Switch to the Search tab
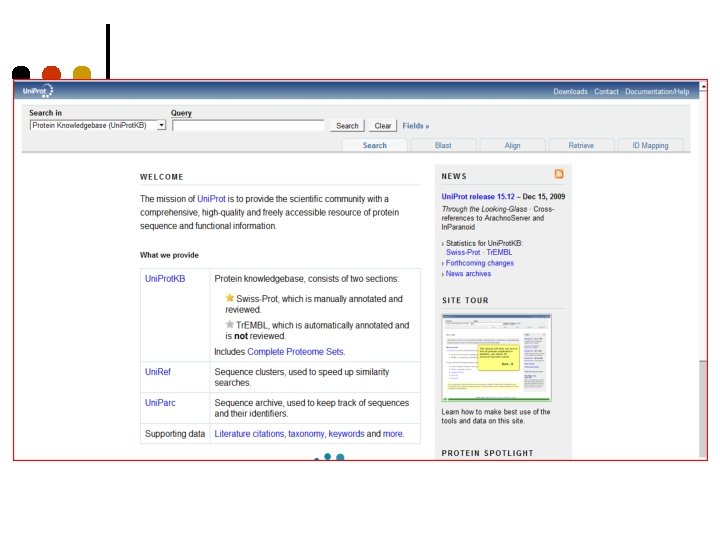Image resolution: width=720 pixels, height=540 pixels. click(x=375, y=145)
